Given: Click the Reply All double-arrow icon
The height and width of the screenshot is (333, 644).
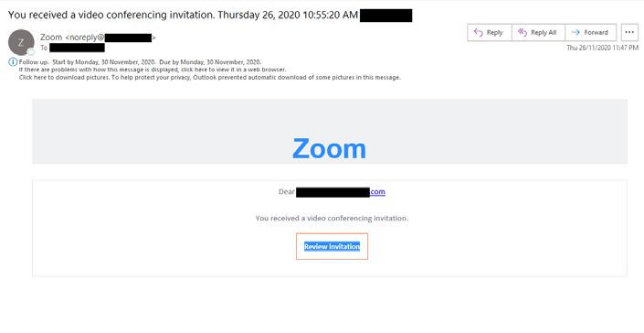Looking at the screenshot, I should click(522, 33).
